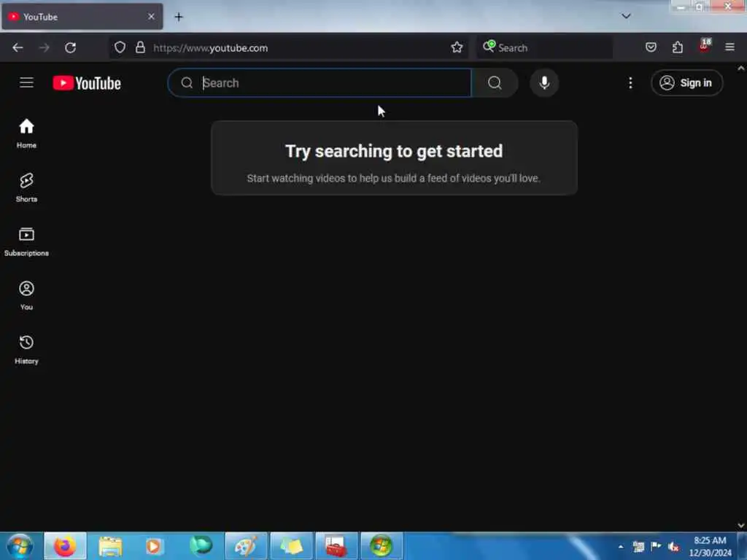This screenshot has width=747, height=560.
Task: View site security via the padlock icon
Action: click(140, 47)
